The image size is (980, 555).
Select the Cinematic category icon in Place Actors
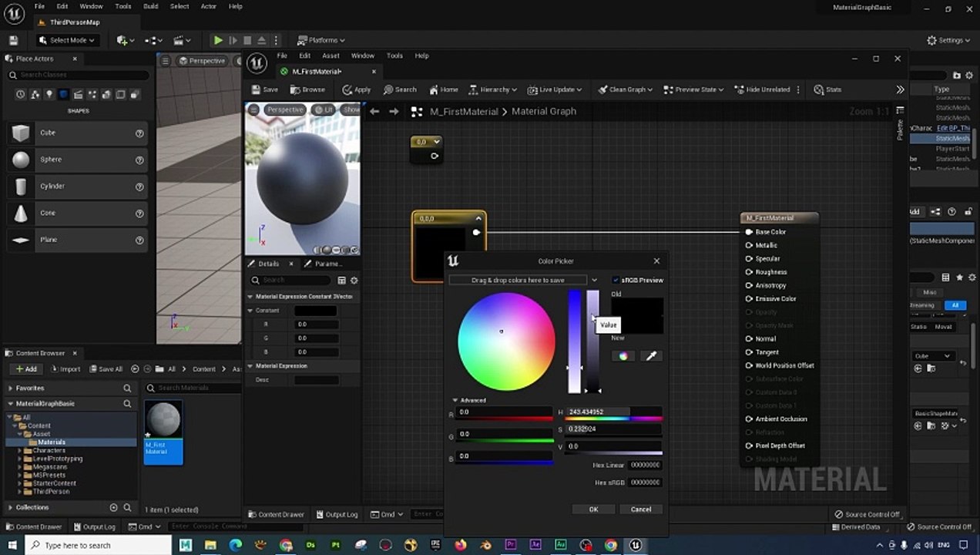78,94
